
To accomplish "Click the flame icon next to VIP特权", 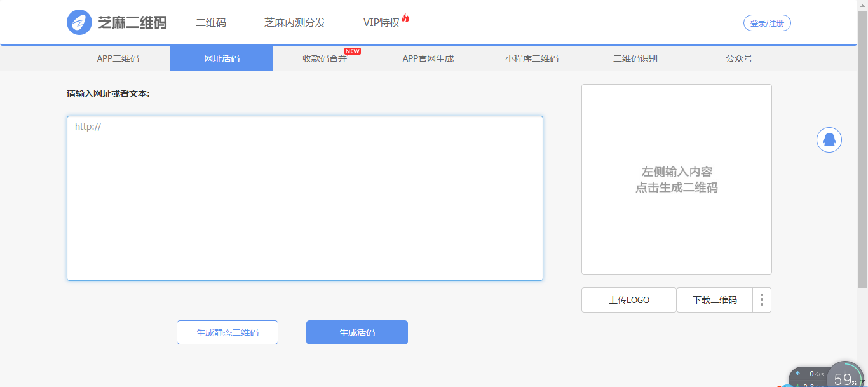I will (405, 18).
